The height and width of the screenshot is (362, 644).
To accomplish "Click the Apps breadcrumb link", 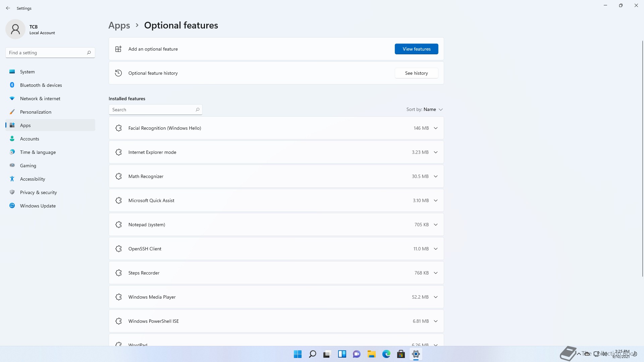I will click(119, 25).
